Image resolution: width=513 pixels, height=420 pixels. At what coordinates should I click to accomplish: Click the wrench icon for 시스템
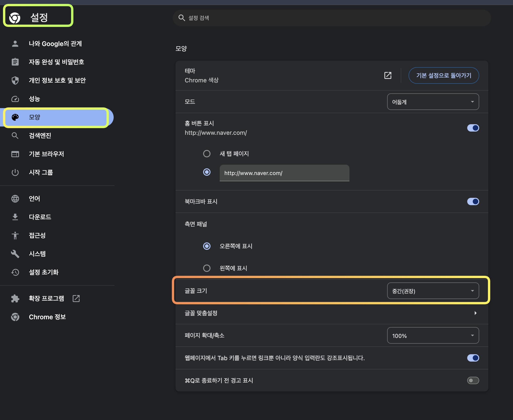point(15,254)
